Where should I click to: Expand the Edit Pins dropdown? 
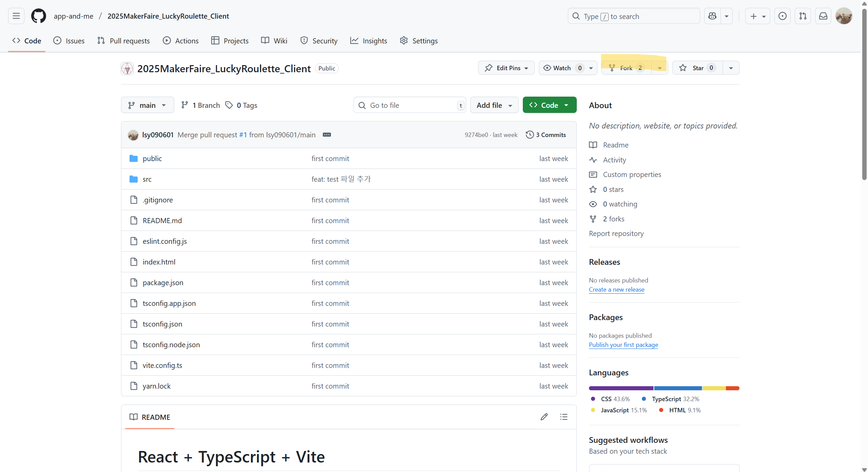pyautogui.click(x=506, y=68)
